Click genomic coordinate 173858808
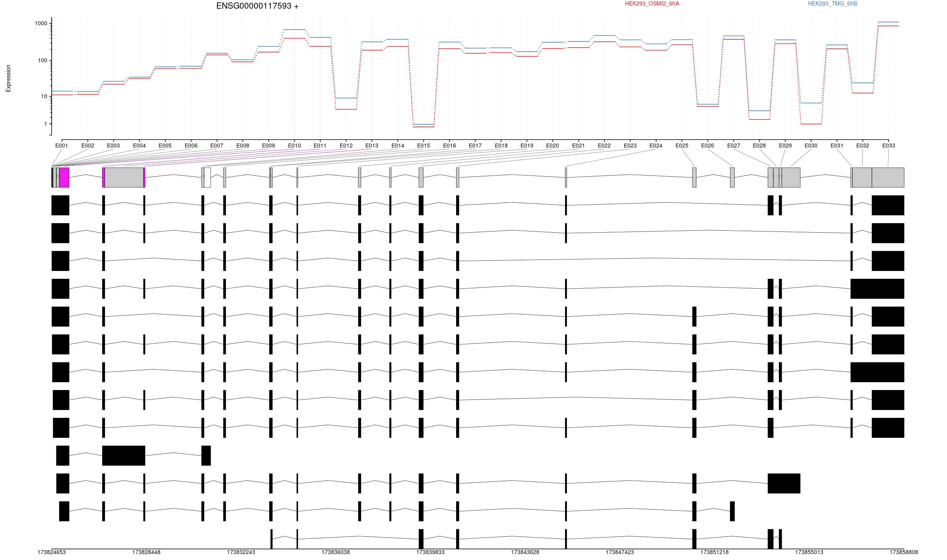Viewport: 947px width, 560px height. coord(904,552)
